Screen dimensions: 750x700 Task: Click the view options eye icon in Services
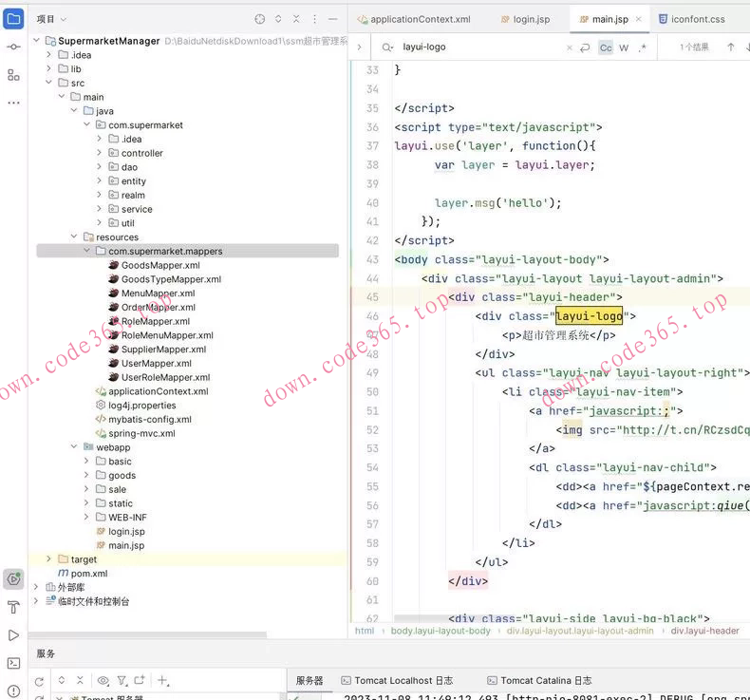pyautogui.click(x=103, y=680)
